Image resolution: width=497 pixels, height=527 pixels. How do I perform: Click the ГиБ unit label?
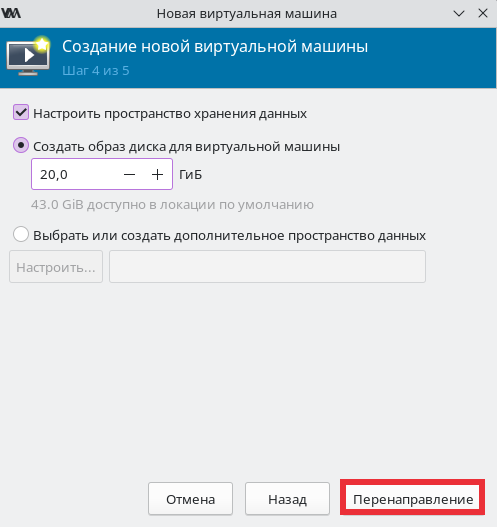(x=191, y=175)
